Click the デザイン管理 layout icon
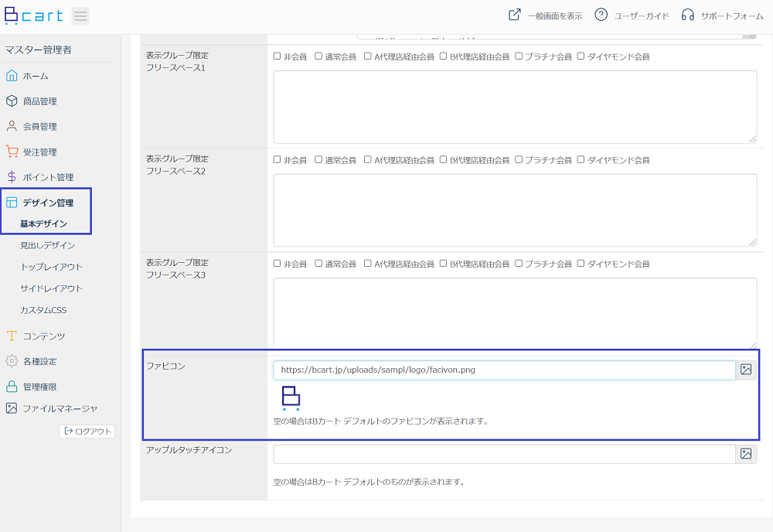The image size is (773, 532). [x=12, y=202]
